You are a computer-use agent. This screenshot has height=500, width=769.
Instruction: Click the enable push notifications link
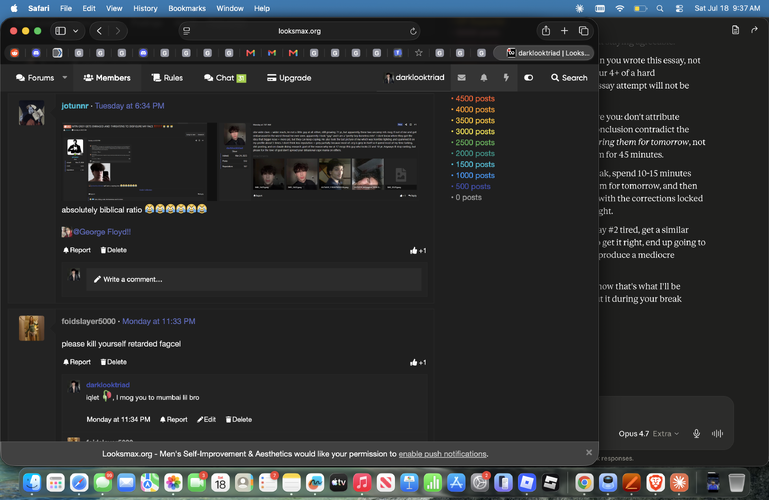442,454
